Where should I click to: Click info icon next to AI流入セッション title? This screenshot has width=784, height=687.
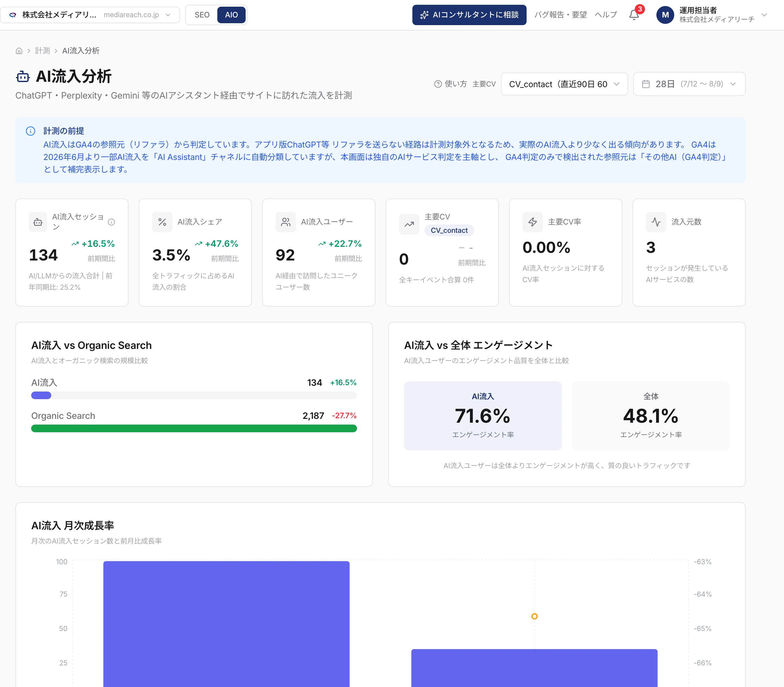tap(112, 222)
